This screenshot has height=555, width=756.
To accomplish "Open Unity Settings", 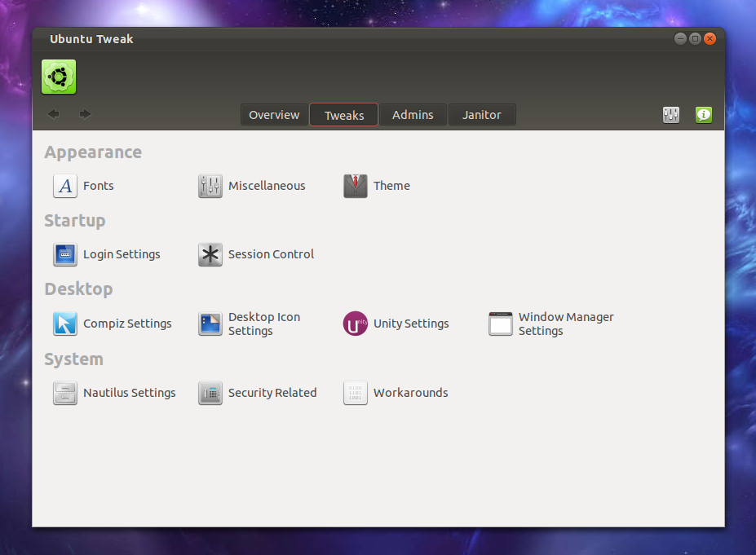I will [x=397, y=324].
